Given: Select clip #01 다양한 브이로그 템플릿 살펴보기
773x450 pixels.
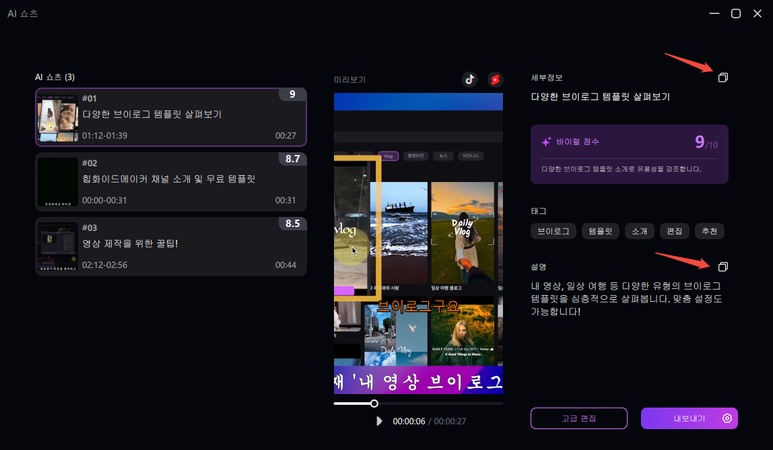Looking at the screenshot, I should pyautogui.click(x=171, y=117).
